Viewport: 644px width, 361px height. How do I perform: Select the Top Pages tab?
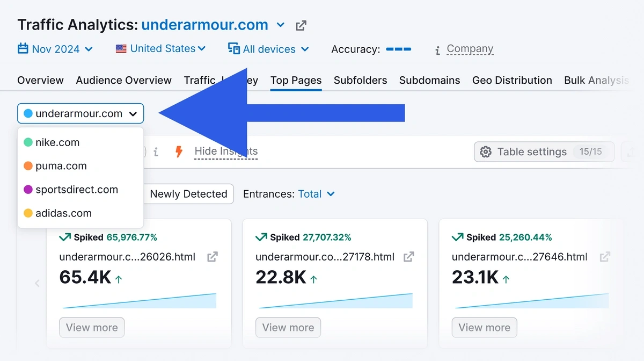[x=296, y=80]
